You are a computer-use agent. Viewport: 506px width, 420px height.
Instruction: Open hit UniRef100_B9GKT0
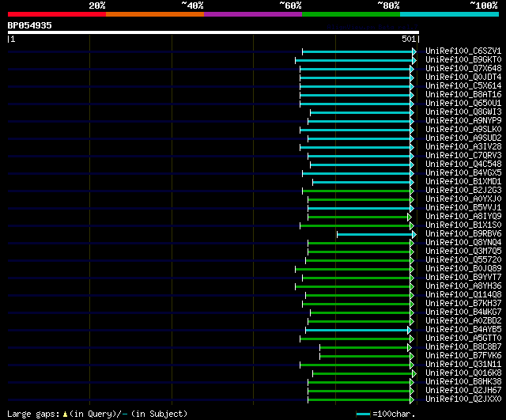pos(463,60)
